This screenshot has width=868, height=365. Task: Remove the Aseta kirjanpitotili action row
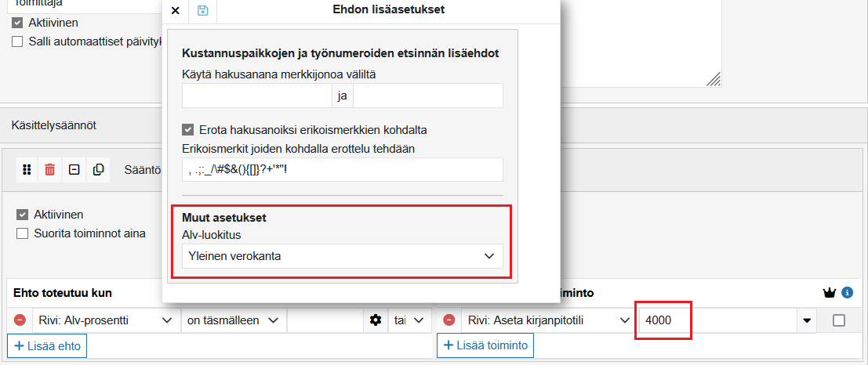click(449, 320)
